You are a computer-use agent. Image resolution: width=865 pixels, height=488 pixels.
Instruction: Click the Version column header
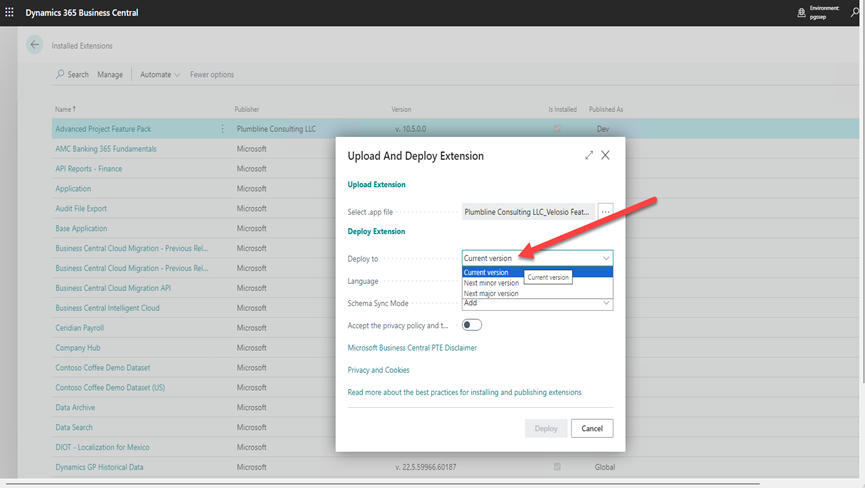[401, 109]
